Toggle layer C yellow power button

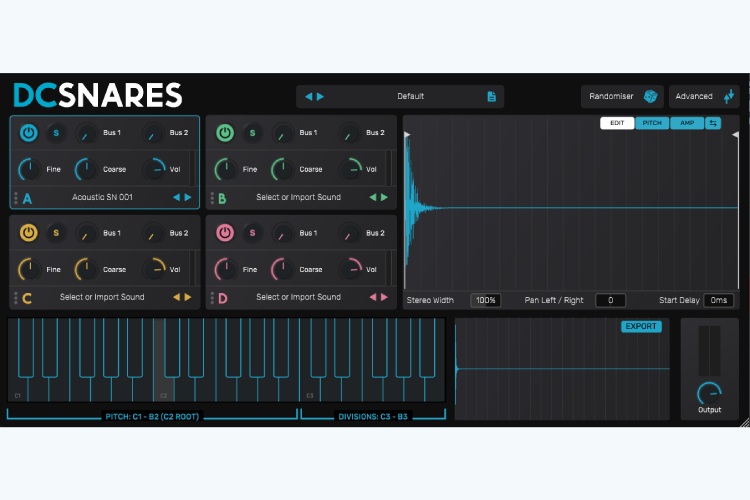(x=29, y=233)
